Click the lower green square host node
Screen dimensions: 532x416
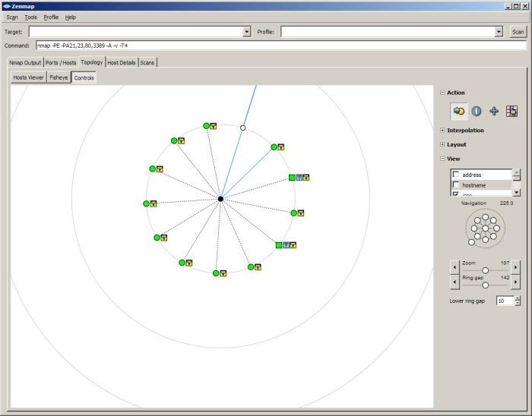tap(279, 245)
